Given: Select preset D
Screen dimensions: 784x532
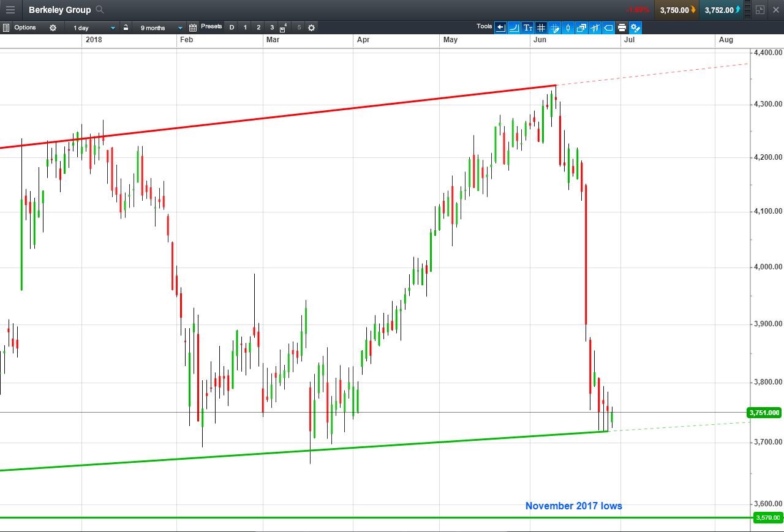Looking at the screenshot, I should [x=232, y=28].
